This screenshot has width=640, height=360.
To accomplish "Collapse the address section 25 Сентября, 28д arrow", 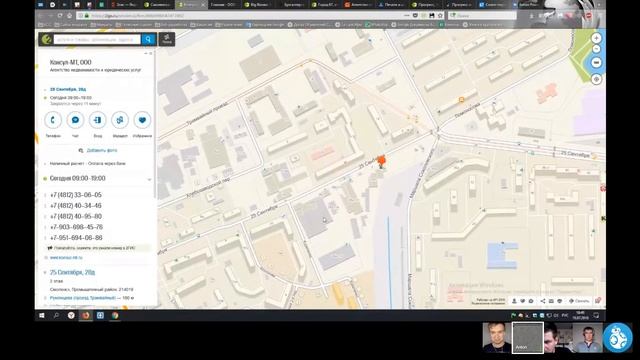I will click(45, 272).
